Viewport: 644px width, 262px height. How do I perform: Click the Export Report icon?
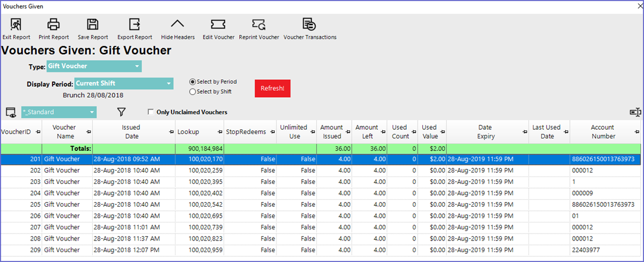pyautogui.click(x=135, y=24)
